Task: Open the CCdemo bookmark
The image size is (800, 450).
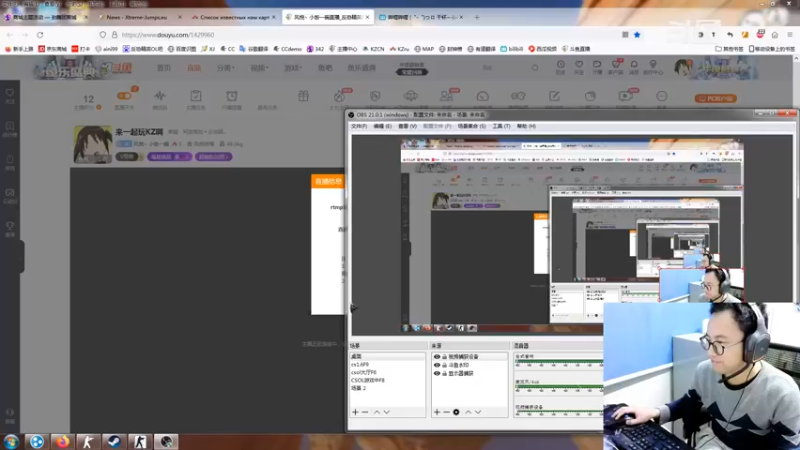Action: [287, 49]
